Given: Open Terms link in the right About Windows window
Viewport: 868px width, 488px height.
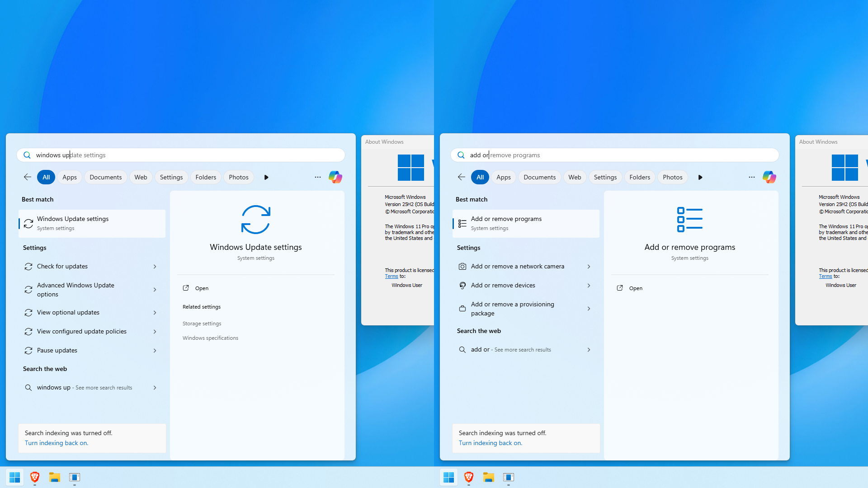Looking at the screenshot, I should [x=826, y=277].
